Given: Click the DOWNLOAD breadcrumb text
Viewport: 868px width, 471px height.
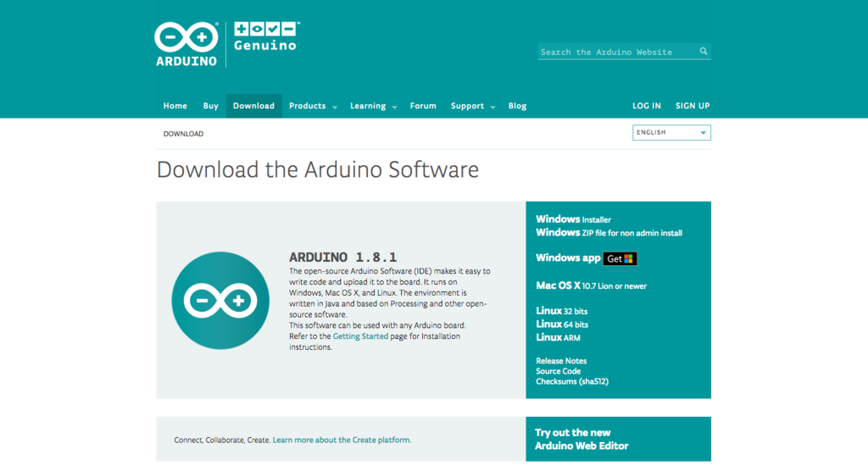Looking at the screenshot, I should tap(183, 134).
